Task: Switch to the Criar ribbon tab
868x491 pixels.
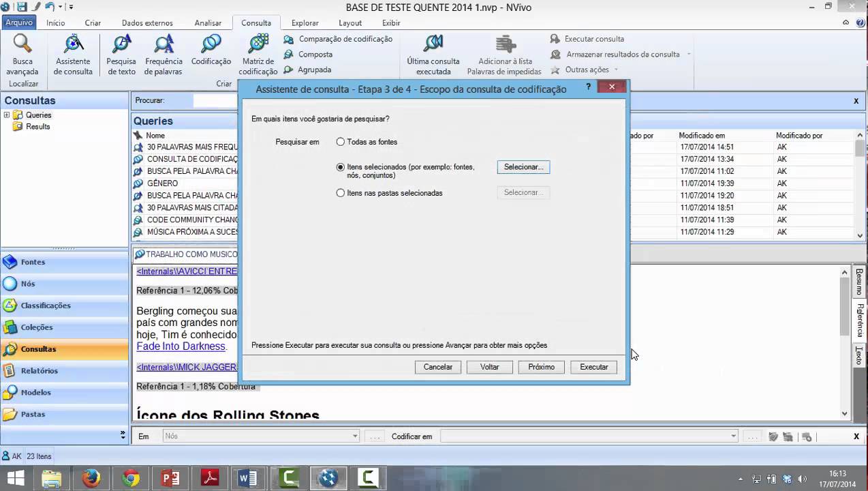Action: [x=93, y=23]
